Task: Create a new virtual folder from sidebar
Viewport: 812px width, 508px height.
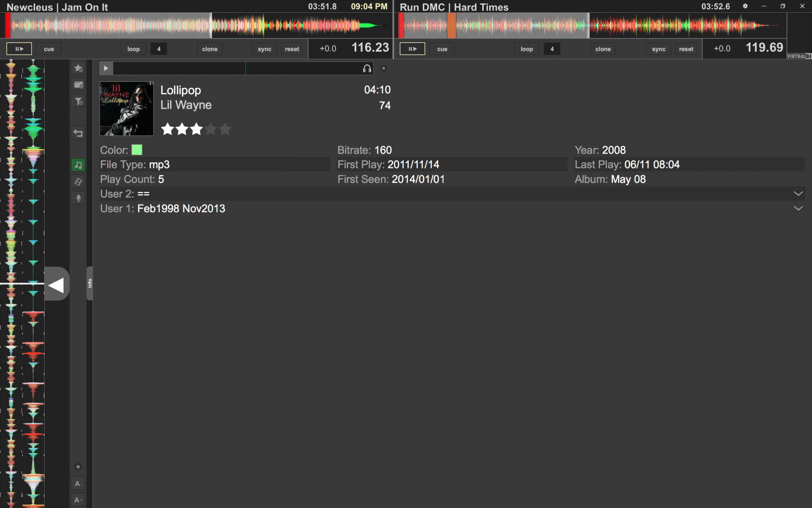Action: click(x=78, y=85)
